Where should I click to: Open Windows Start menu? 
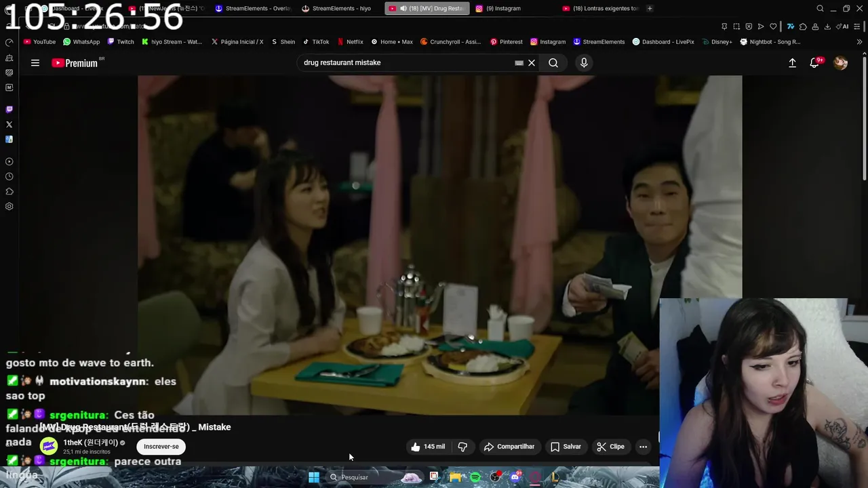(314, 477)
